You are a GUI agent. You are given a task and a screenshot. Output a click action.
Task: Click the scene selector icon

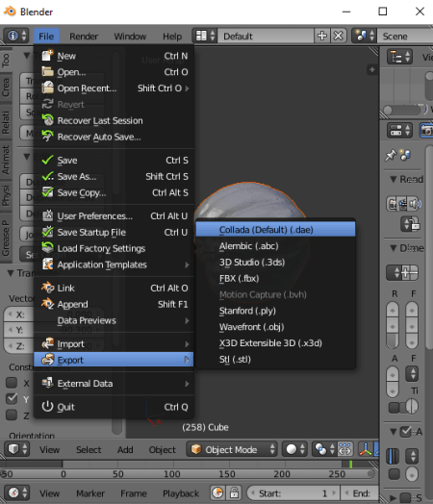(364, 36)
